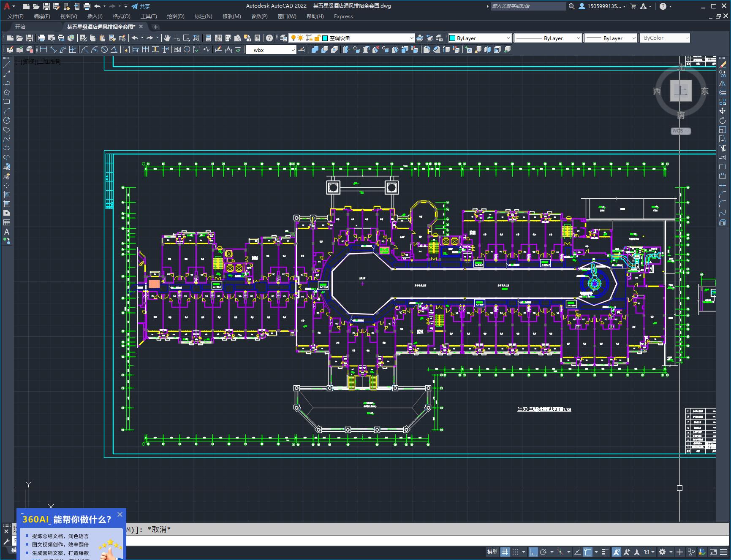
Task: Click the Plot printer icon
Action: click(42, 38)
